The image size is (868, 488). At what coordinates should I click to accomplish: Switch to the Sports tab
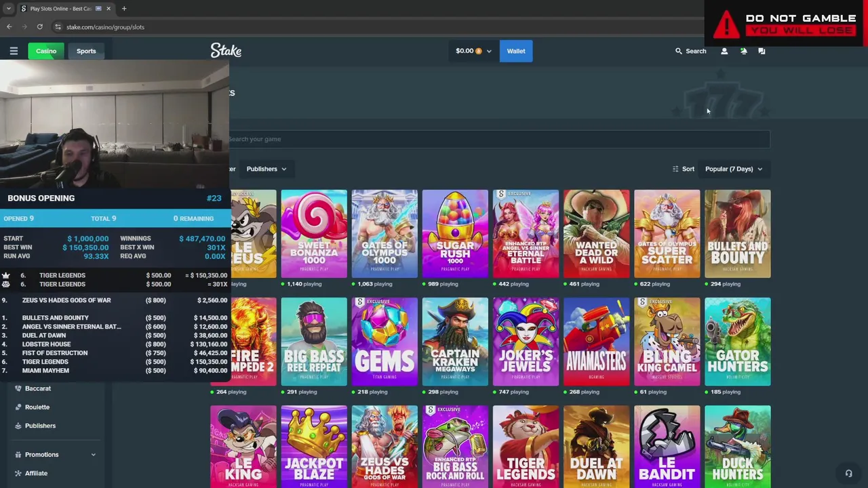(86, 51)
